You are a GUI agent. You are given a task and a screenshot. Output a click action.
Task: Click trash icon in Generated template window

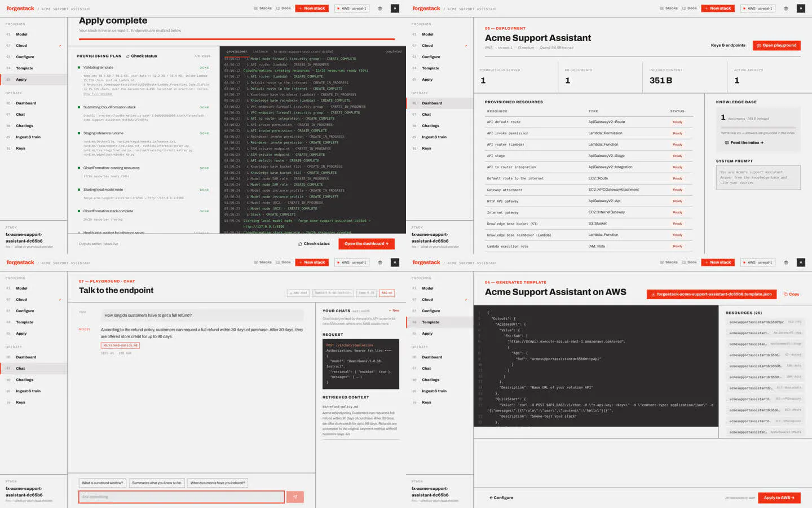[x=785, y=262]
